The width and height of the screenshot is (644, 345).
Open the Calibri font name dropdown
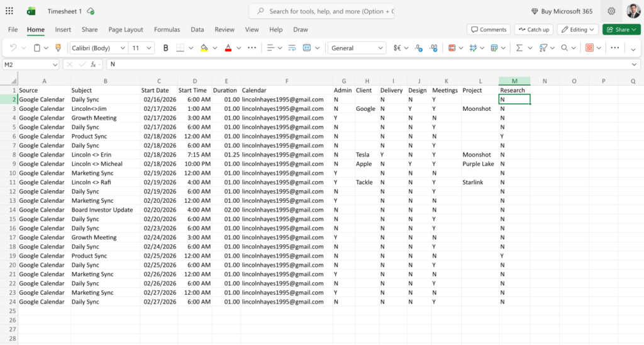pyautogui.click(x=122, y=48)
